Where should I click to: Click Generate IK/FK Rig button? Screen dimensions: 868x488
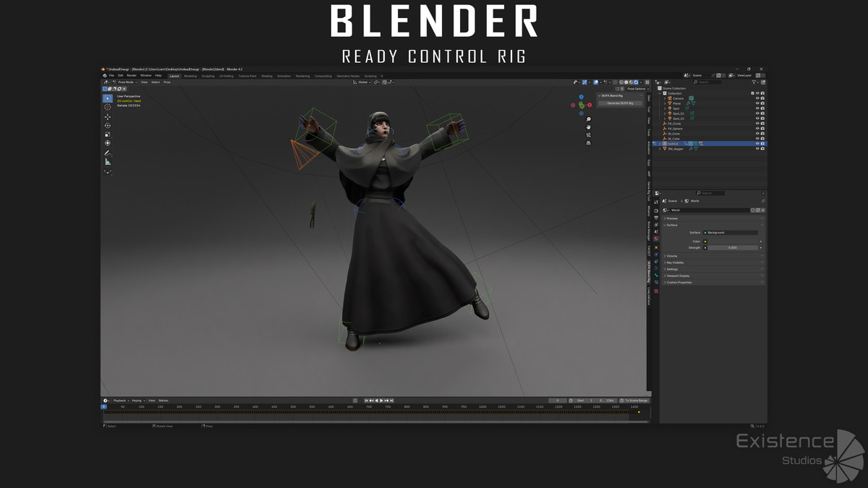(620, 103)
